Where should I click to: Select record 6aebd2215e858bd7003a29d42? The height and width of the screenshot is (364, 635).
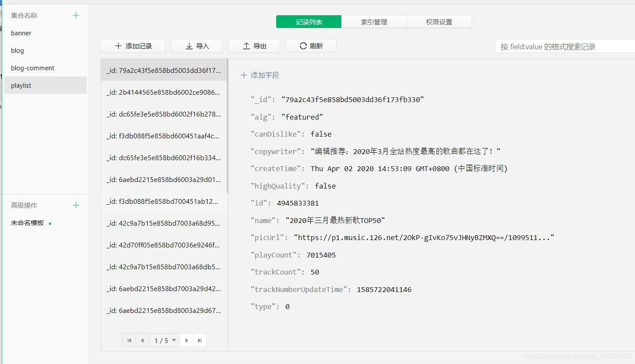(x=164, y=288)
